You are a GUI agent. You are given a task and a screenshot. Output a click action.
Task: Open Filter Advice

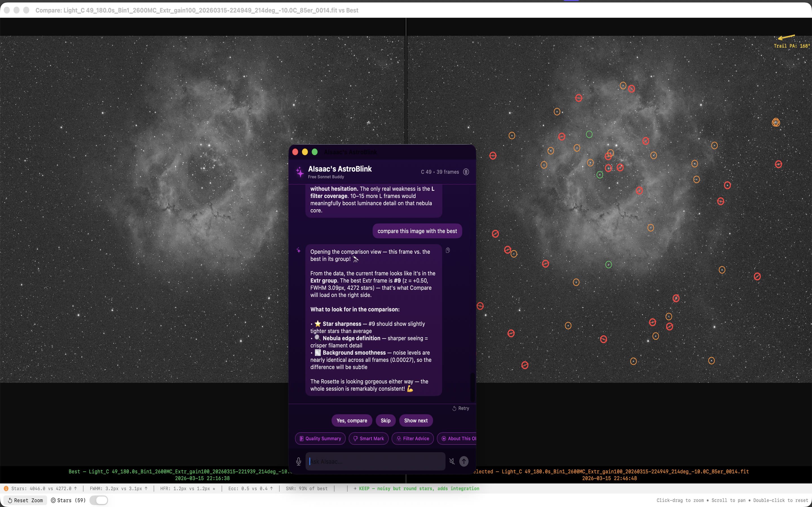point(412,438)
